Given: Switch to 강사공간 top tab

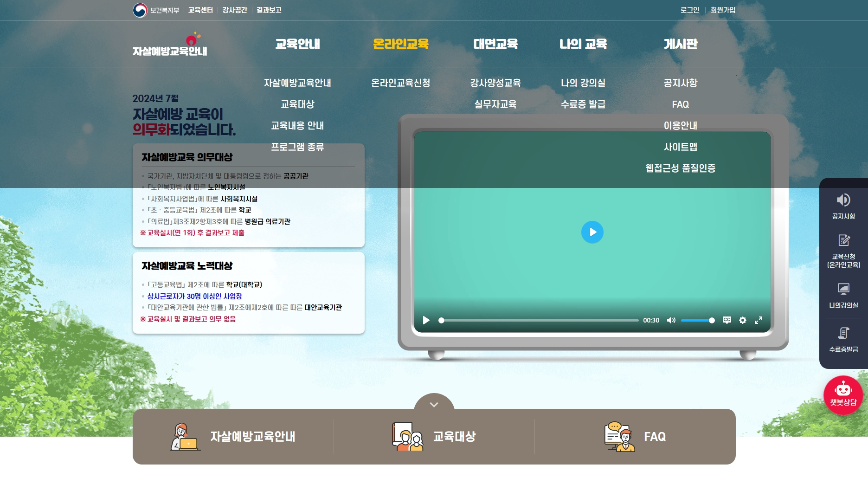Looking at the screenshot, I should coord(235,10).
